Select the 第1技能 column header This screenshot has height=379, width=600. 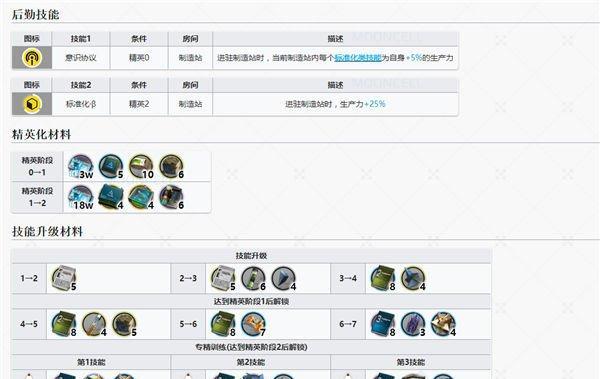coord(91,362)
